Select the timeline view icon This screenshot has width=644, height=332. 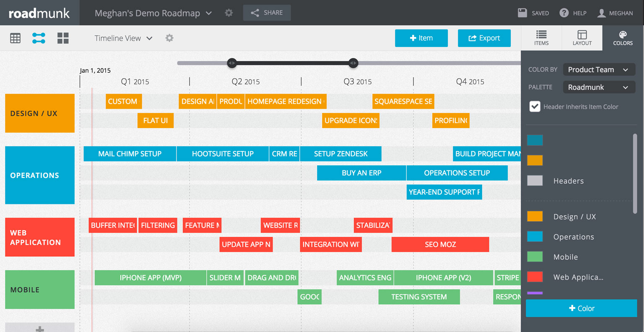pyautogui.click(x=39, y=38)
